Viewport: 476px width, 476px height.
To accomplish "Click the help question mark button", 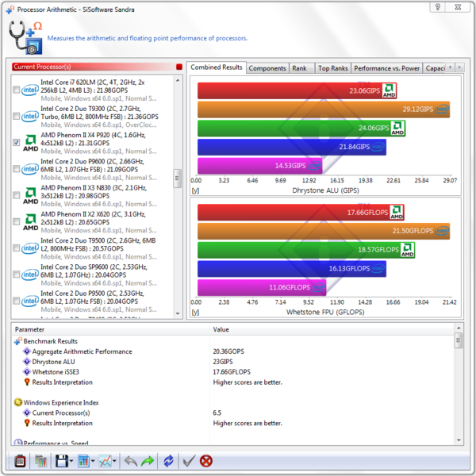I will [437, 7].
